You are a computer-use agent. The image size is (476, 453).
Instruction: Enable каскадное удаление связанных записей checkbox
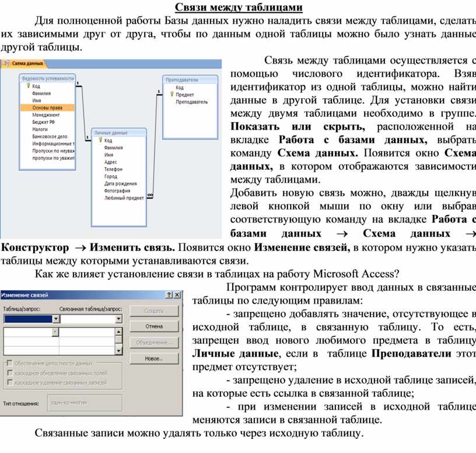click(x=10, y=382)
